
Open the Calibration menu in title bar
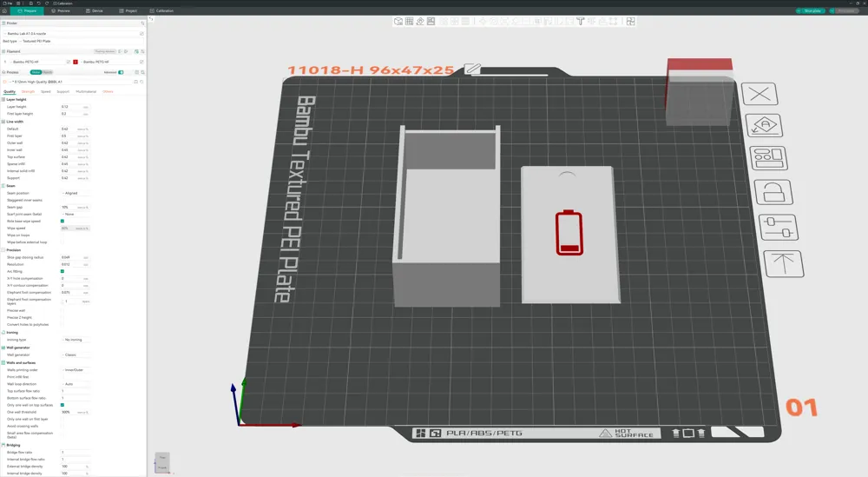coord(63,3)
